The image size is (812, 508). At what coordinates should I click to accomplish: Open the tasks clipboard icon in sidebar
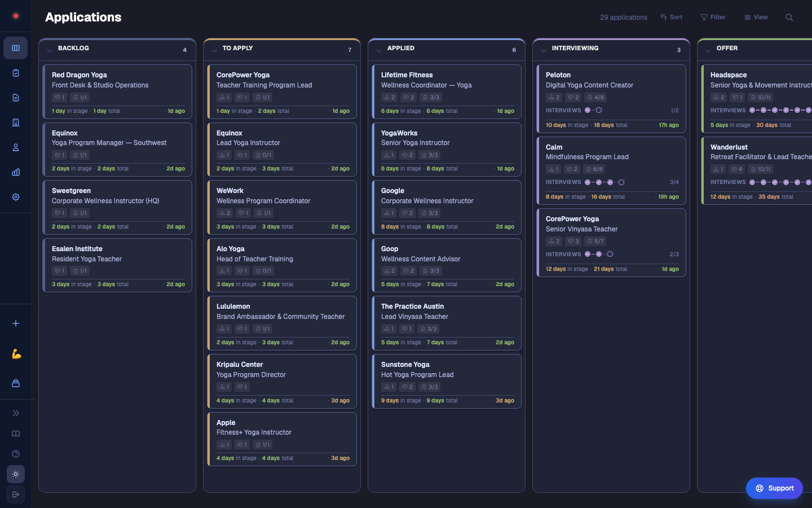pyautogui.click(x=16, y=73)
